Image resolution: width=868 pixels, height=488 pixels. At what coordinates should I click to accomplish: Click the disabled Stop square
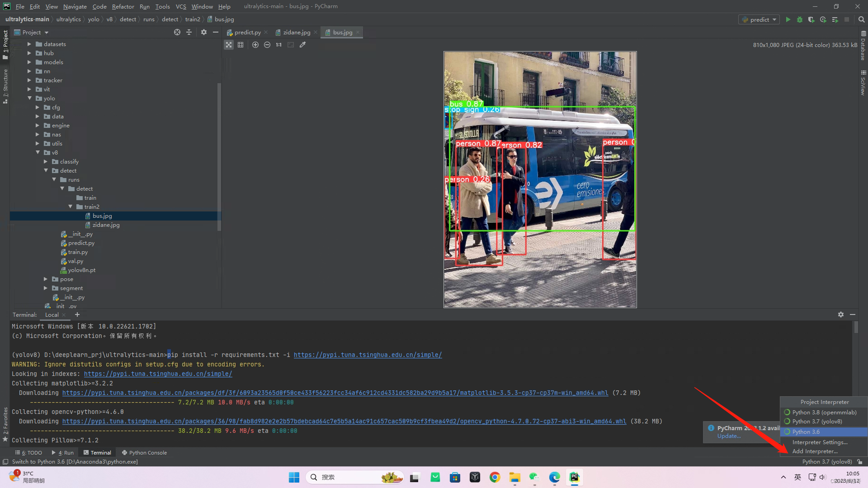click(847, 19)
